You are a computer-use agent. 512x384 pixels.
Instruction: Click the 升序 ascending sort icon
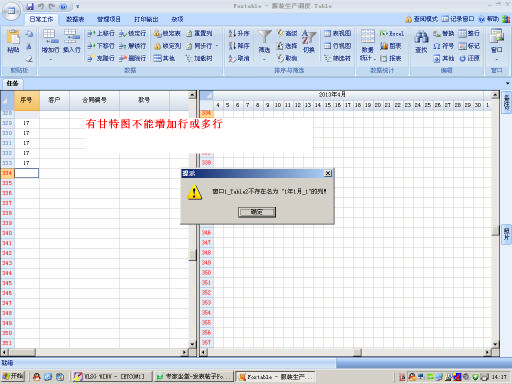[x=232, y=33]
